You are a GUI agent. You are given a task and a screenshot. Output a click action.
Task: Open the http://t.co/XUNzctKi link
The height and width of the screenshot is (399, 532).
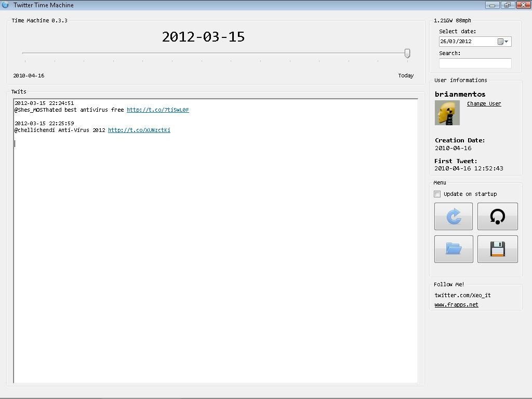coord(139,130)
